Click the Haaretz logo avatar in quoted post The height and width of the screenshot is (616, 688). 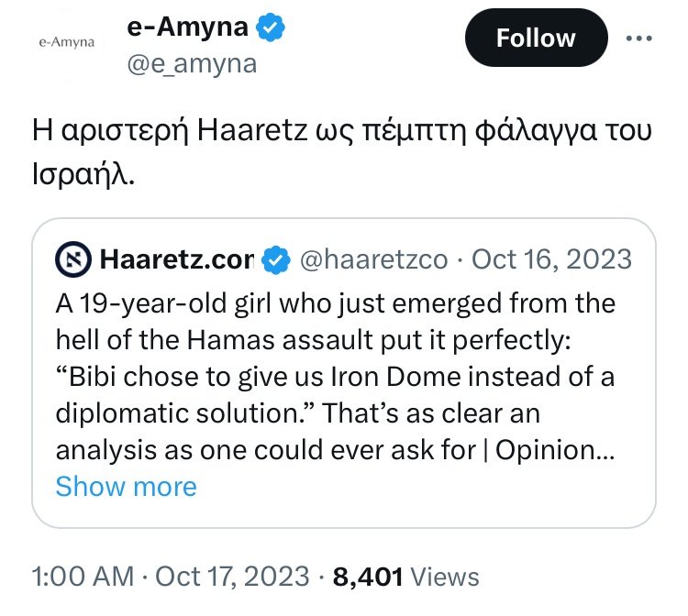(73, 260)
